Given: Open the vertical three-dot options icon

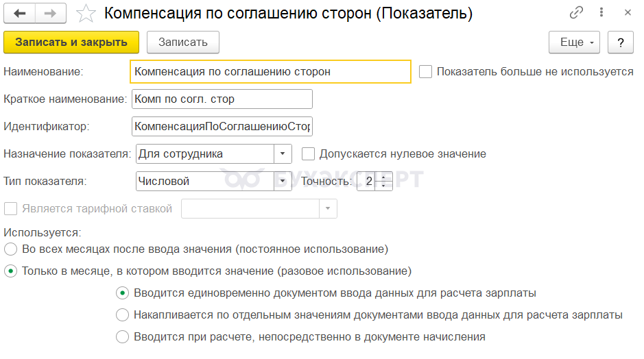Looking at the screenshot, I should pos(601,13).
